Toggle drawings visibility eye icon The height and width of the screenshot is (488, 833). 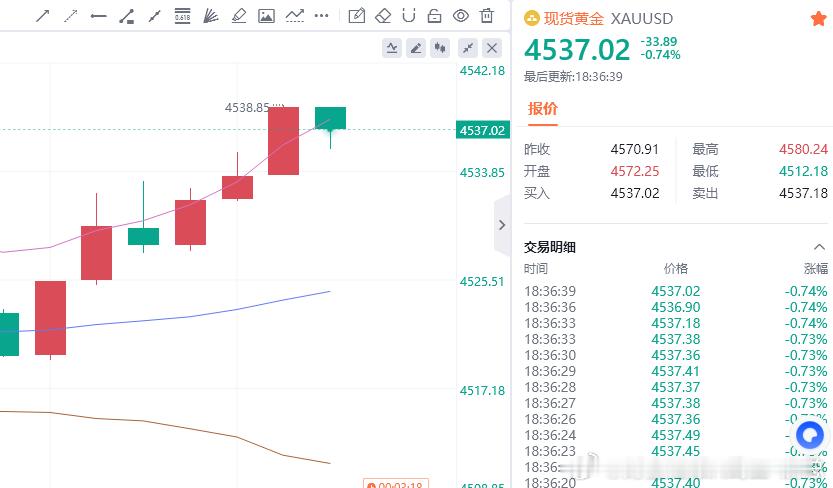[461, 16]
